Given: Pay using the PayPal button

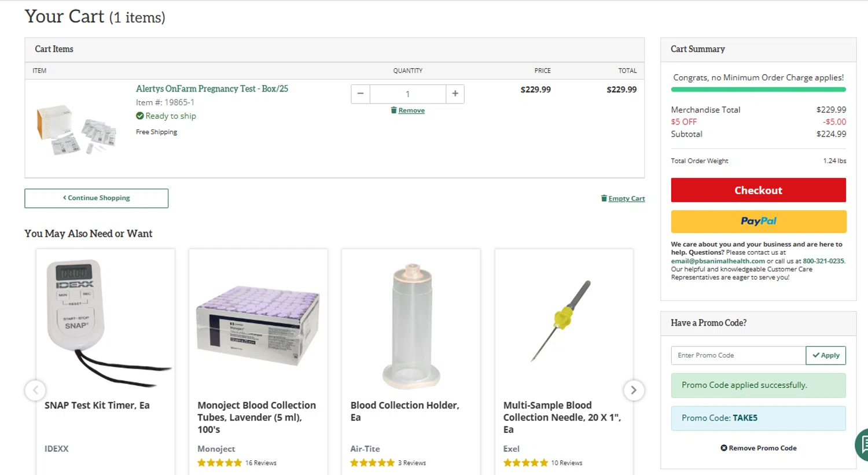Looking at the screenshot, I should tap(758, 221).
